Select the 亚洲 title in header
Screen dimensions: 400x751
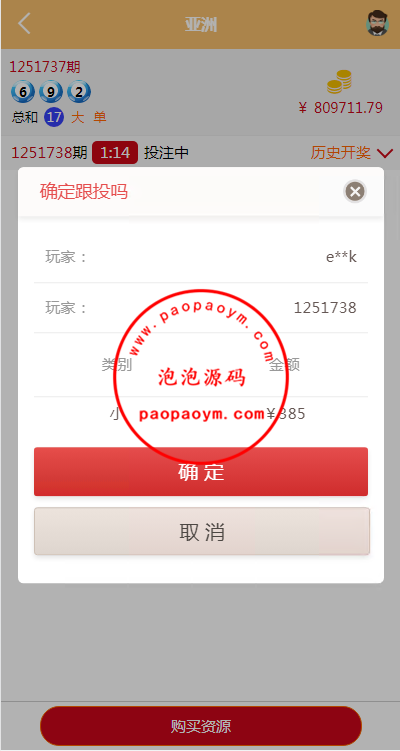point(201,24)
